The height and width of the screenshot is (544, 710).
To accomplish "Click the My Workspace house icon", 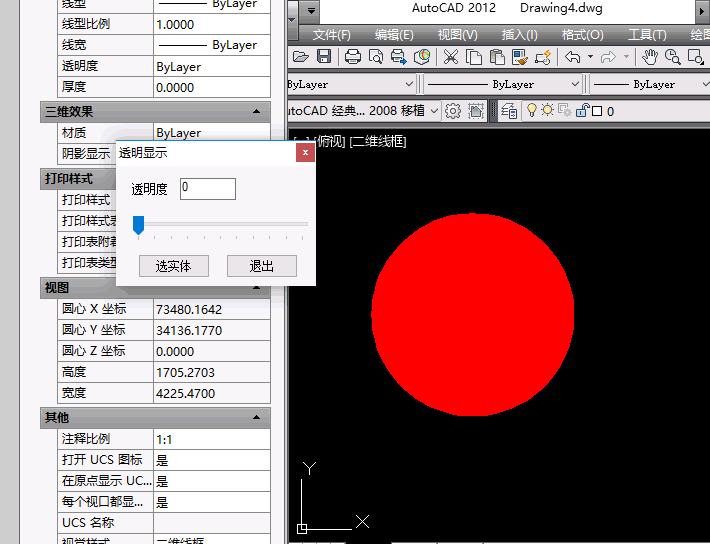I will [475, 111].
